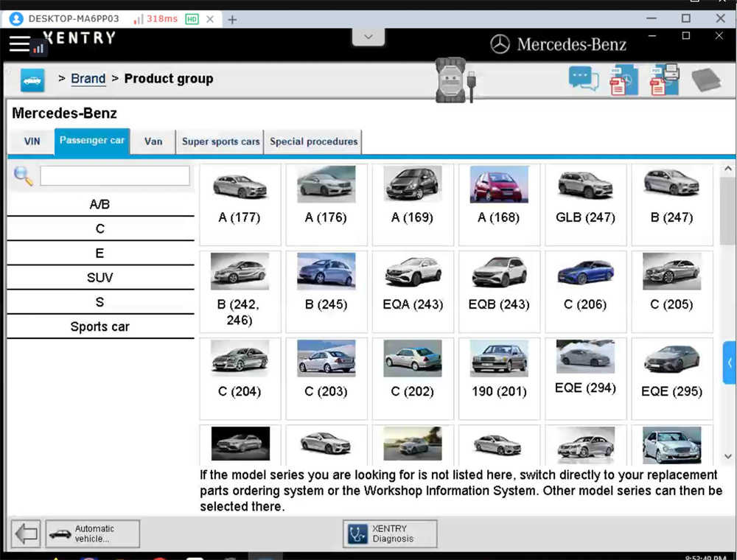This screenshot has width=737, height=560.
Task: Click the Brand breadcrumb link
Action: click(88, 79)
